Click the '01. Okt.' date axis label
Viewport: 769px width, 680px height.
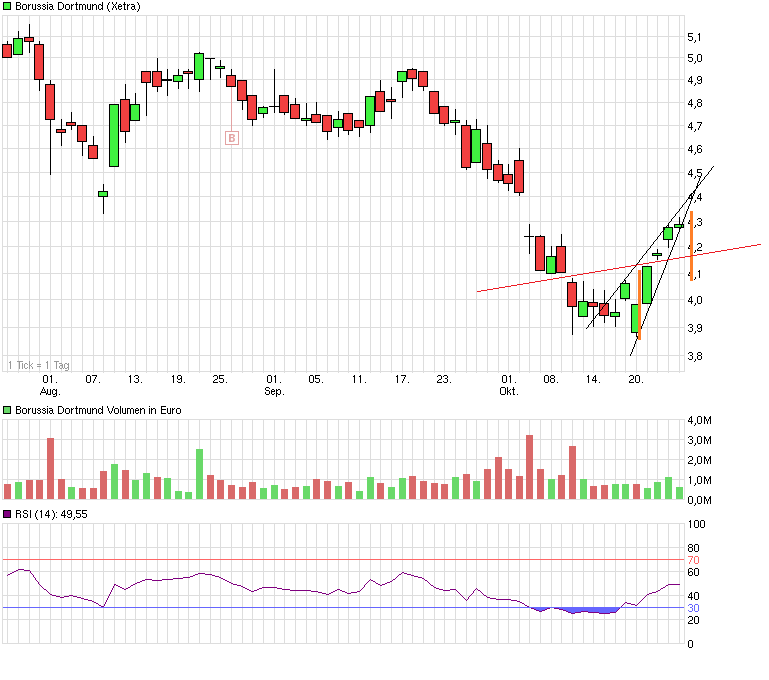point(509,385)
